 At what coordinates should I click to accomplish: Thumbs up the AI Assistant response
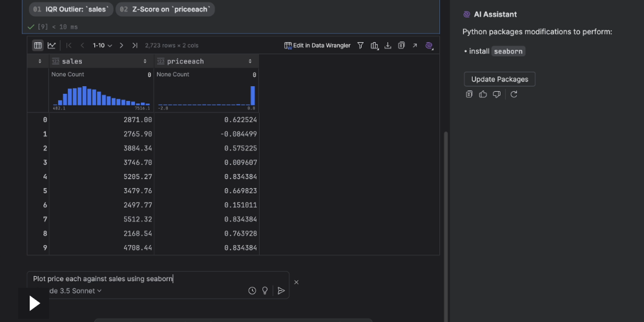click(x=483, y=94)
